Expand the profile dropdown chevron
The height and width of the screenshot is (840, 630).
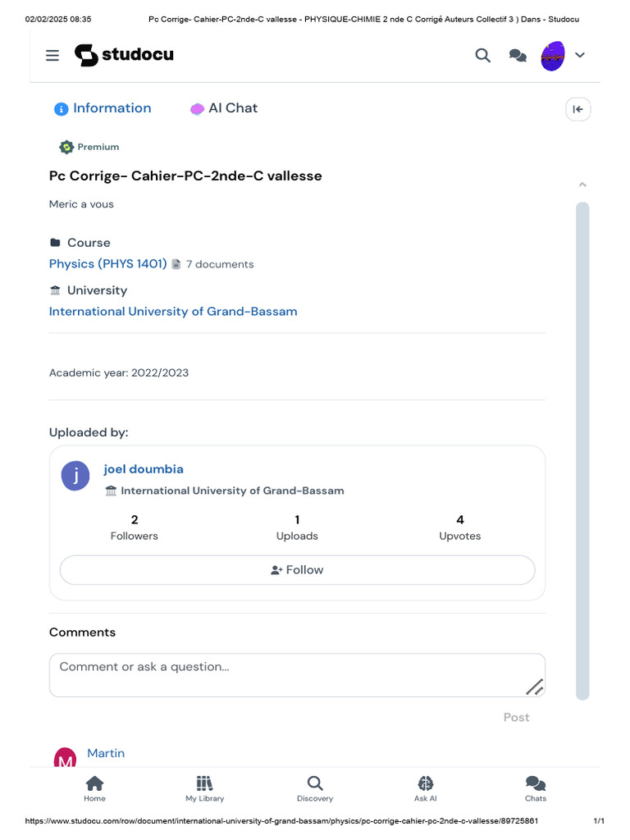(x=580, y=55)
